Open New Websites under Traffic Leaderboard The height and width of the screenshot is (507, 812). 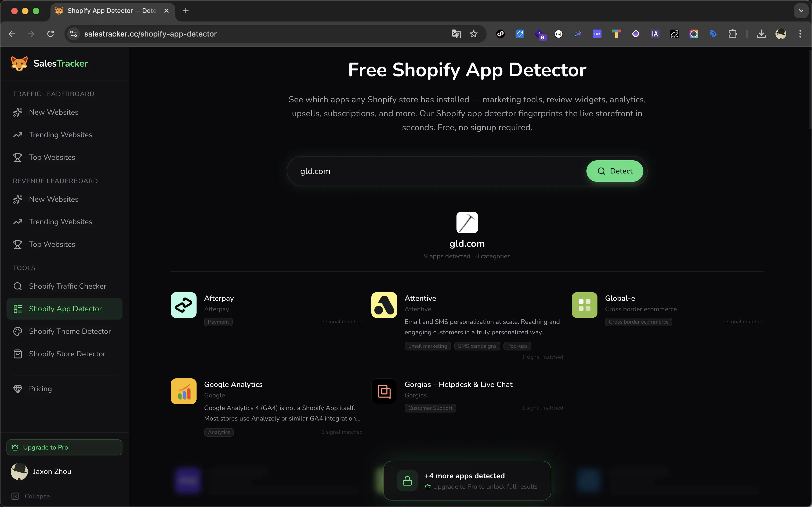(x=64, y=112)
